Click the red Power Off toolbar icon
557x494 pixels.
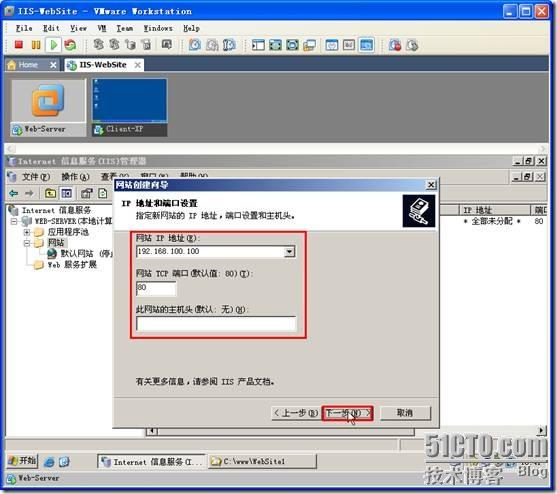tap(19, 45)
